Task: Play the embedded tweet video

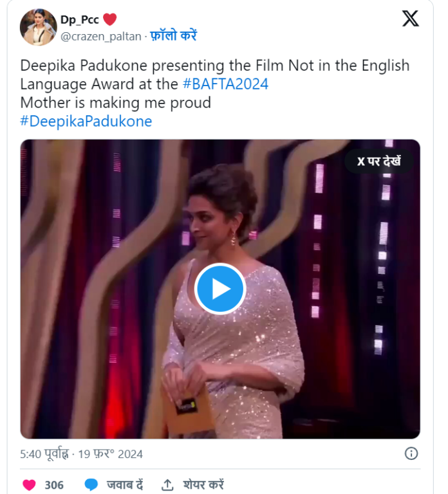Action: click(220, 289)
